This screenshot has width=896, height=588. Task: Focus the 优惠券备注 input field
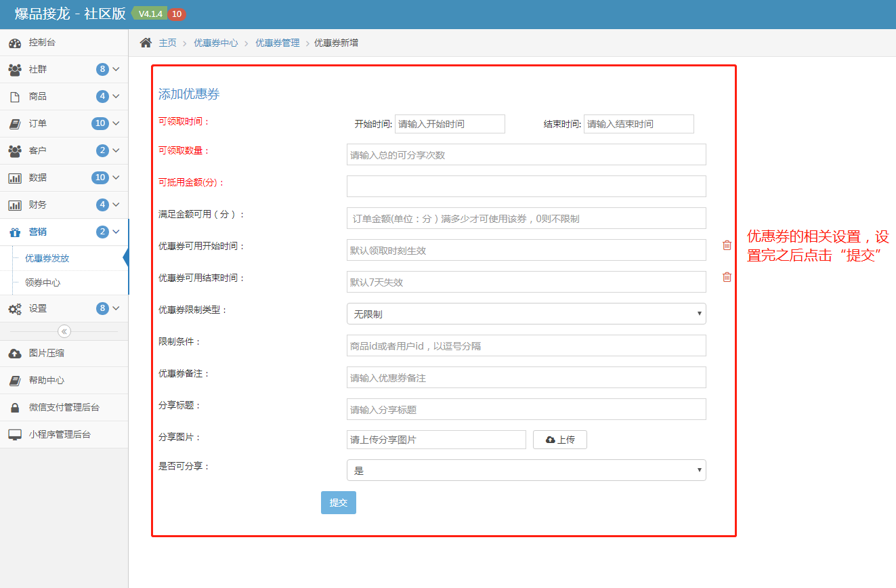point(526,377)
